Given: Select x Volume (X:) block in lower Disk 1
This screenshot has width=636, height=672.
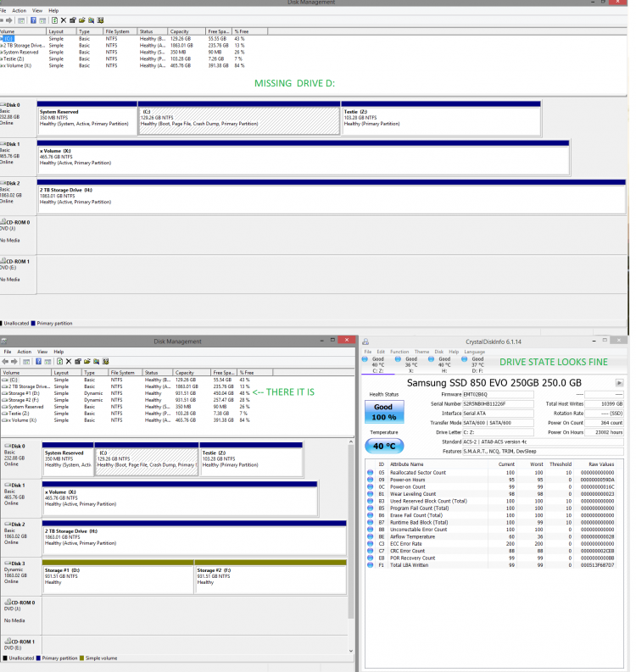Looking at the screenshot, I should coord(180,498).
